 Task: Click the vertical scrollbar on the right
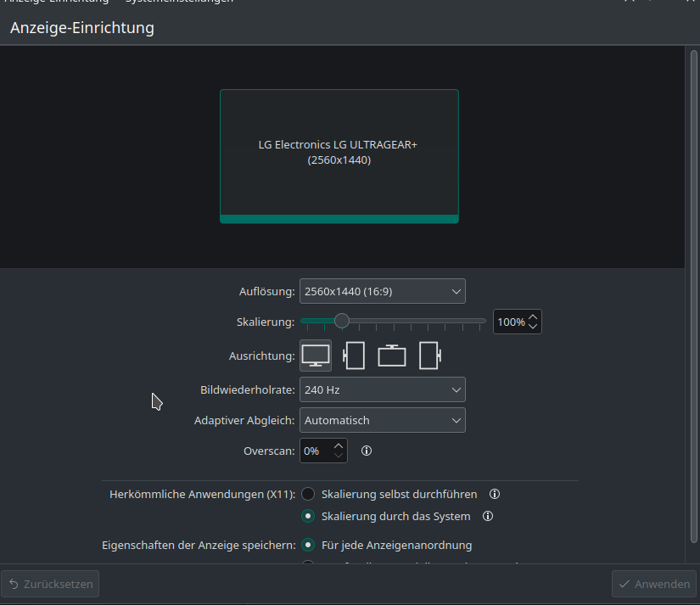(694, 296)
